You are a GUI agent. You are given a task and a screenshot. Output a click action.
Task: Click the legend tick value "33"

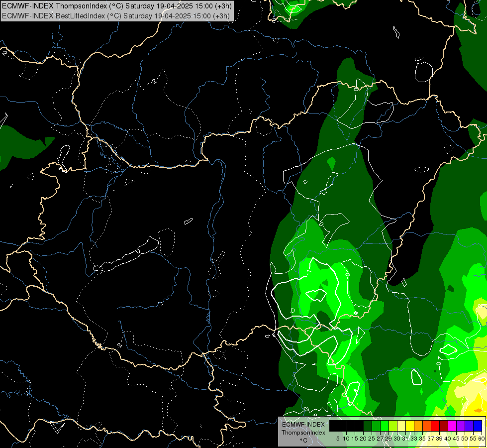tap(414, 439)
